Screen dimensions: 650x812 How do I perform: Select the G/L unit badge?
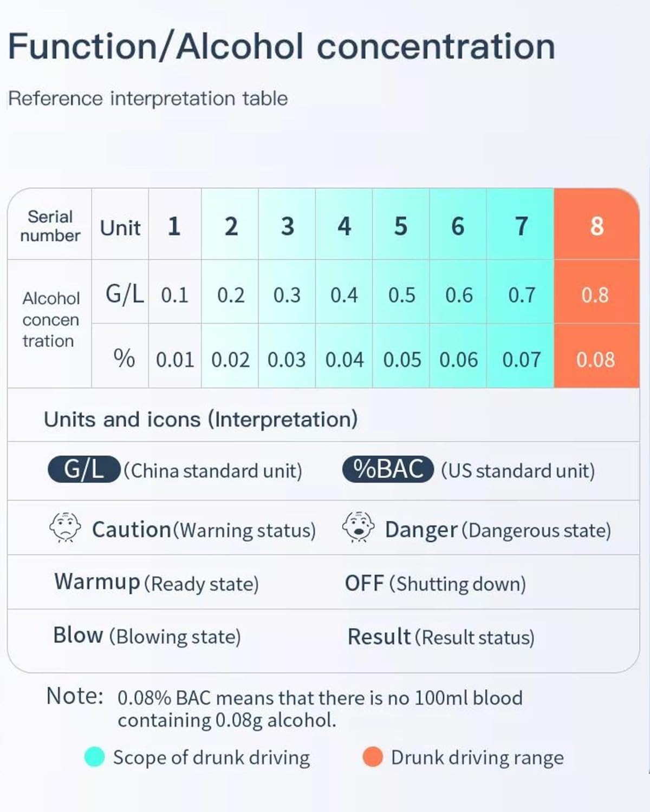point(84,469)
